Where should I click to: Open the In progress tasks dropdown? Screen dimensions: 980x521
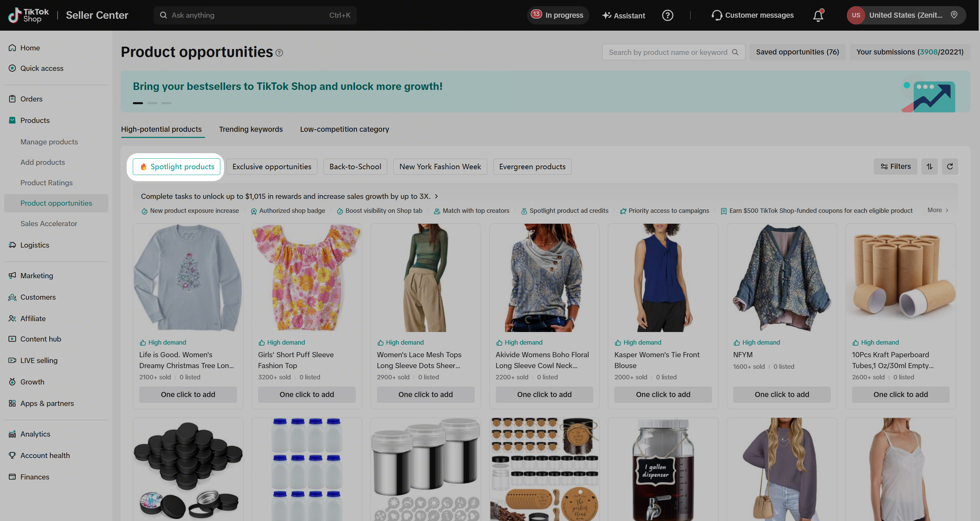click(558, 15)
